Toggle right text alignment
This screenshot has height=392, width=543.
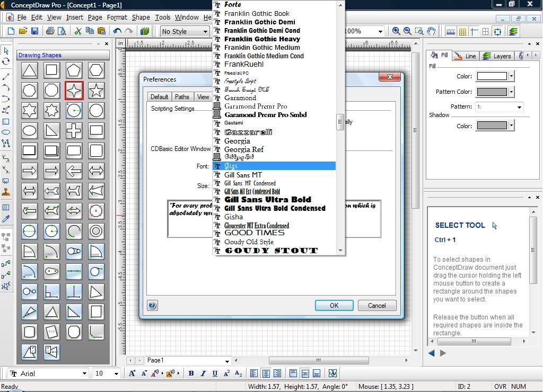277,373
